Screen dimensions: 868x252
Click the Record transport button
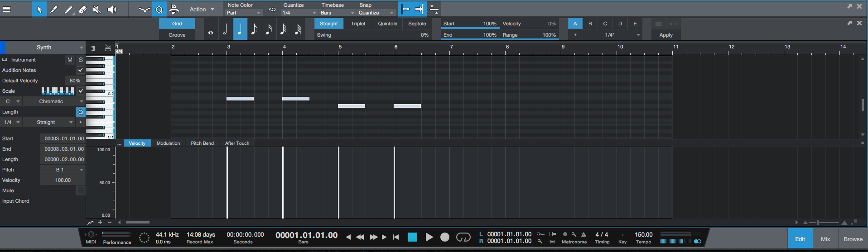[x=445, y=237]
